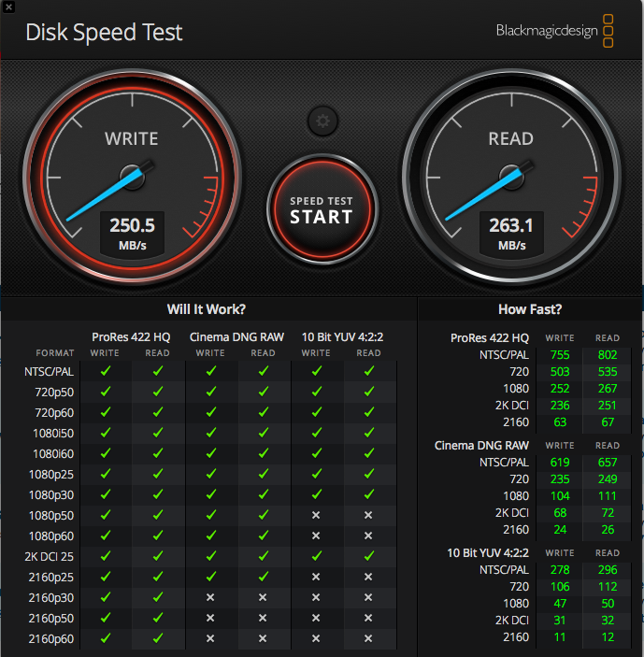644x657 pixels.
Task: Click the 10 Bit YUV read checkmark for 2K DCI 25
Action: [369, 556]
